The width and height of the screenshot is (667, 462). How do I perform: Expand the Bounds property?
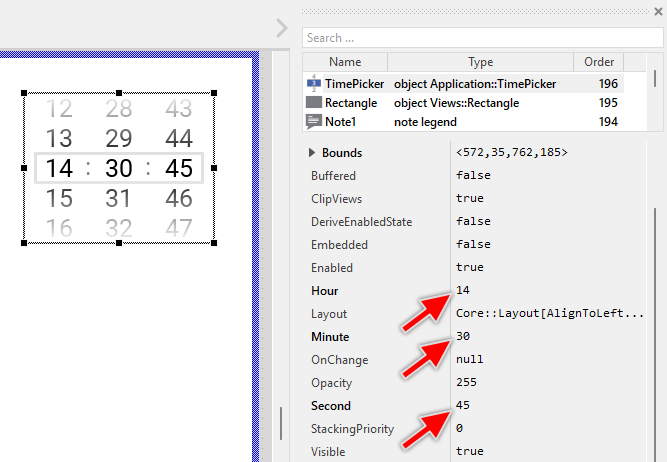[x=313, y=153]
